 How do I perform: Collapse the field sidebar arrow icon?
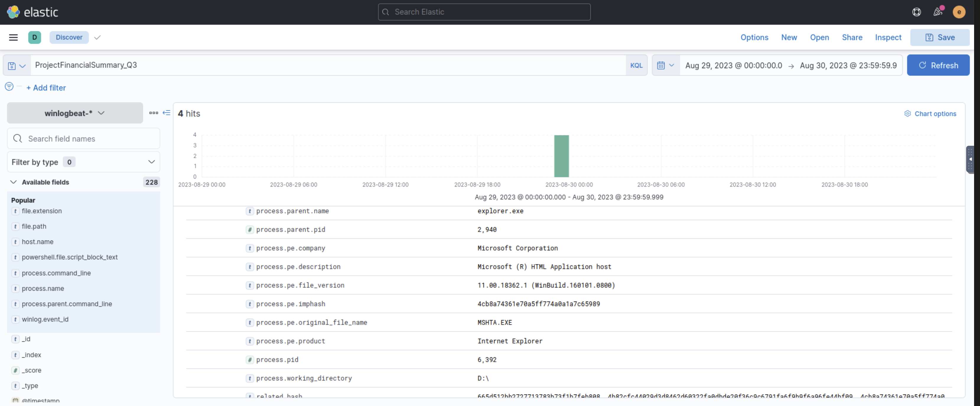tap(167, 113)
